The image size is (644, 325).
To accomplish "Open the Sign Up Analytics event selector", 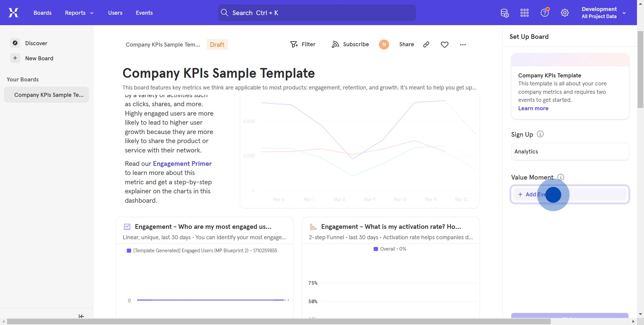I will (570, 151).
